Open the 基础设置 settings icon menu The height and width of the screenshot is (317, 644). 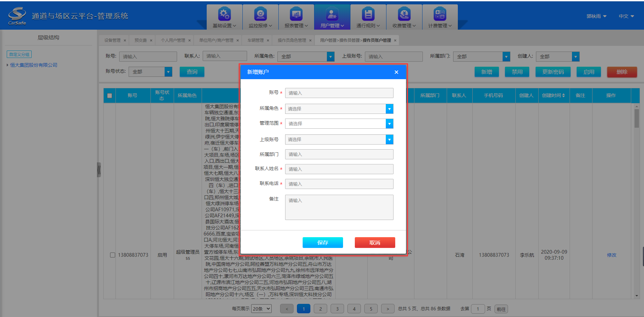pos(224,14)
